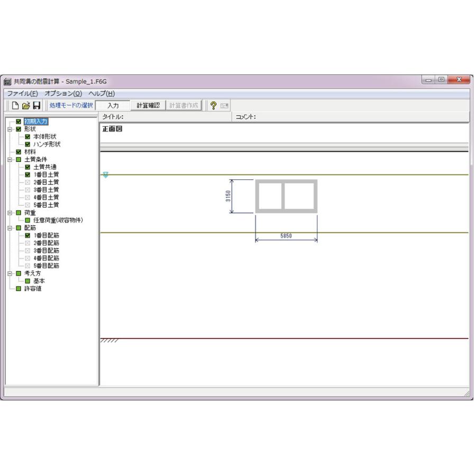Toggle the 1番目配筋 checkbox
Viewport: 476px width, 476px height.
tap(28, 235)
